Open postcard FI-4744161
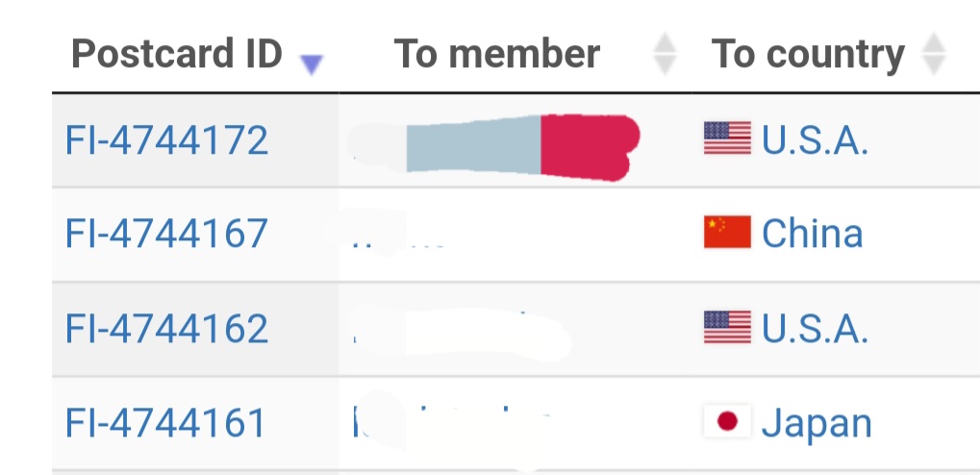This screenshot has width=980, height=475. pyautogui.click(x=164, y=422)
